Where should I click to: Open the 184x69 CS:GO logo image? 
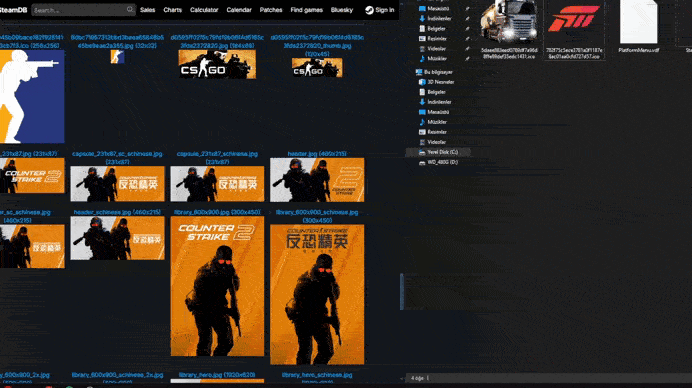pos(217,64)
